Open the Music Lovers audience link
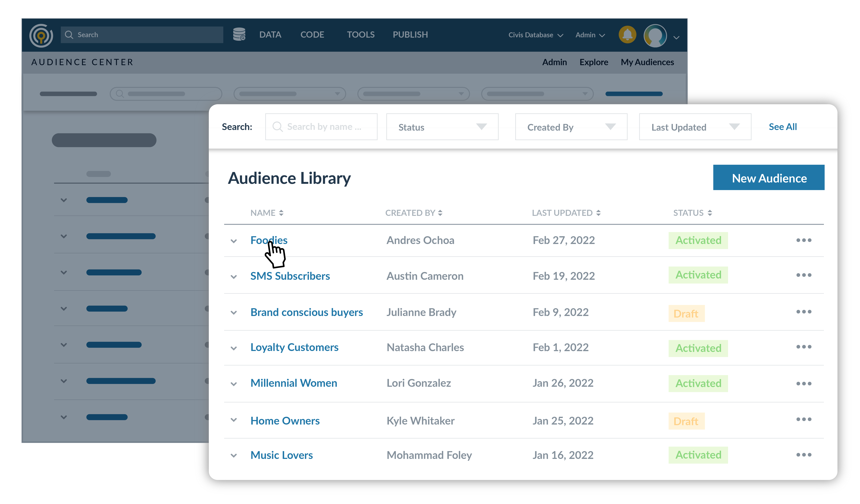Screen dimensions: 860x504 pos(282,455)
